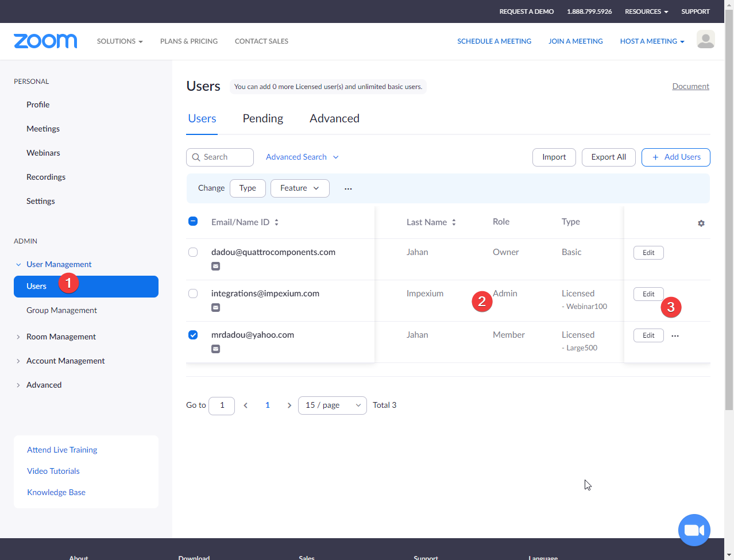Click Join a Meeting link
Viewport: 734px width, 560px height.
pos(575,41)
